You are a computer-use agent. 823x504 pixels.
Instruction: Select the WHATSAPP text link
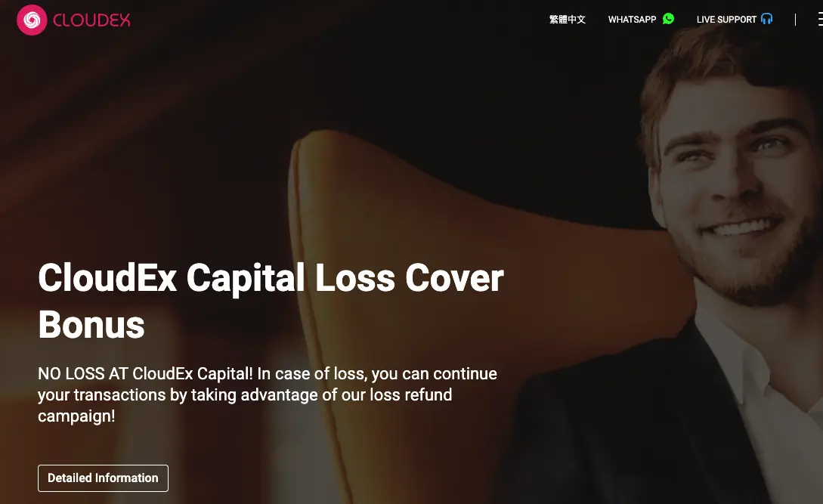click(632, 20)
